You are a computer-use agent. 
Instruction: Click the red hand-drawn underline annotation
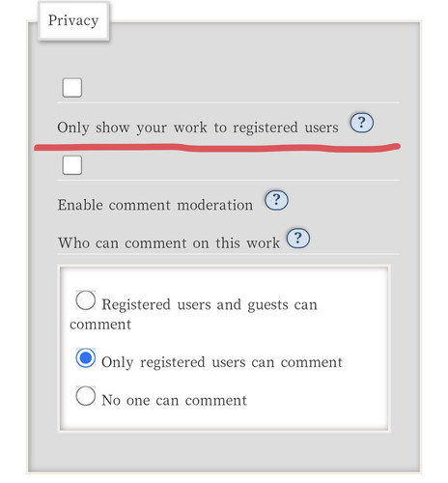point(217,148)
